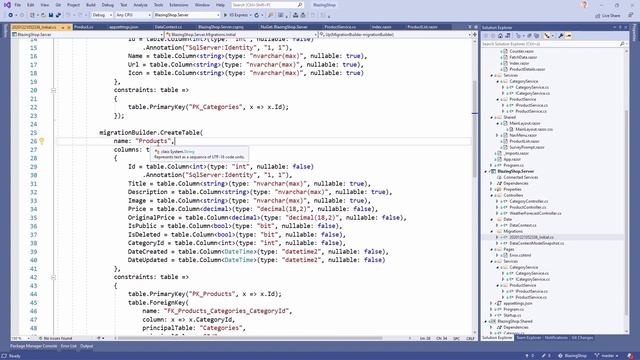The image size is (640, 360).
Task: Click the pending changes pencil in status bar
Action: point(546,356)
